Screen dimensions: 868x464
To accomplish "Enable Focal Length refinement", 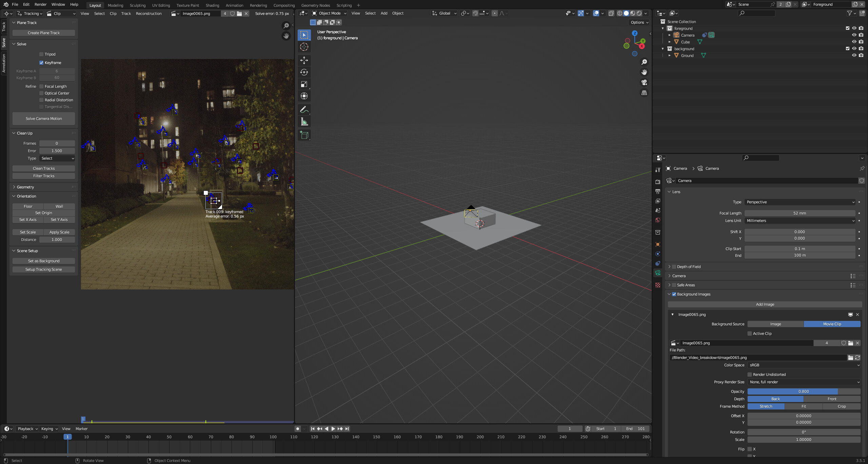I will point(41,86).
